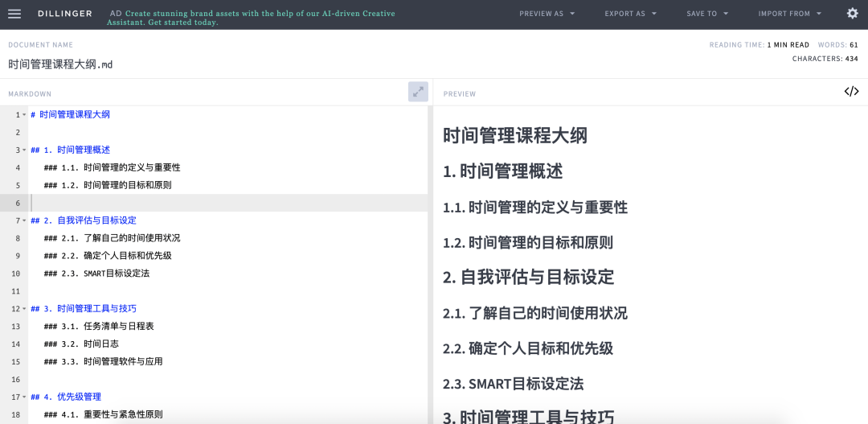Open the settings gear icon
The width and height of the screenshot is (868, 424).
coord(853,14)
